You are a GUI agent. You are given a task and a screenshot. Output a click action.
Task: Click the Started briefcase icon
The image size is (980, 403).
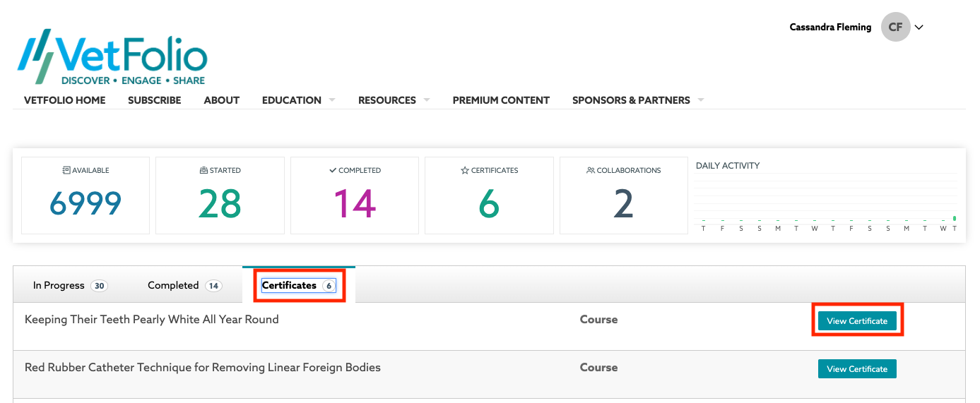click(x=204, y=170)
